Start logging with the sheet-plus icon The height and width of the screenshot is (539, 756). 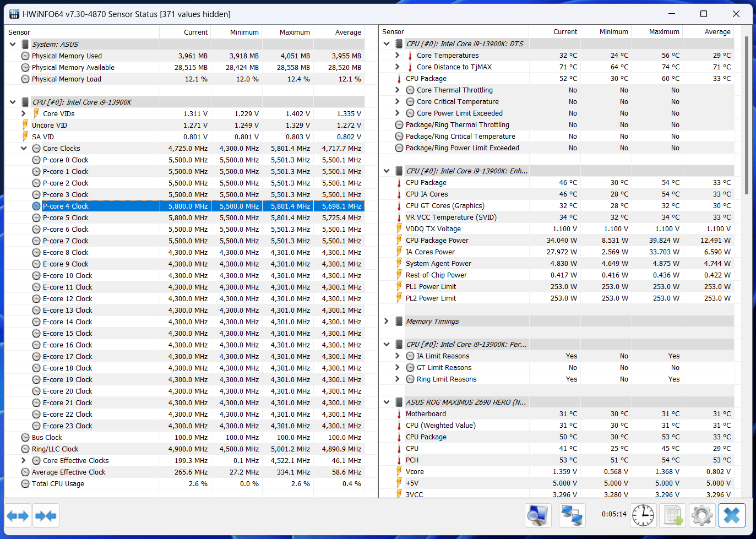pos(673,516)
